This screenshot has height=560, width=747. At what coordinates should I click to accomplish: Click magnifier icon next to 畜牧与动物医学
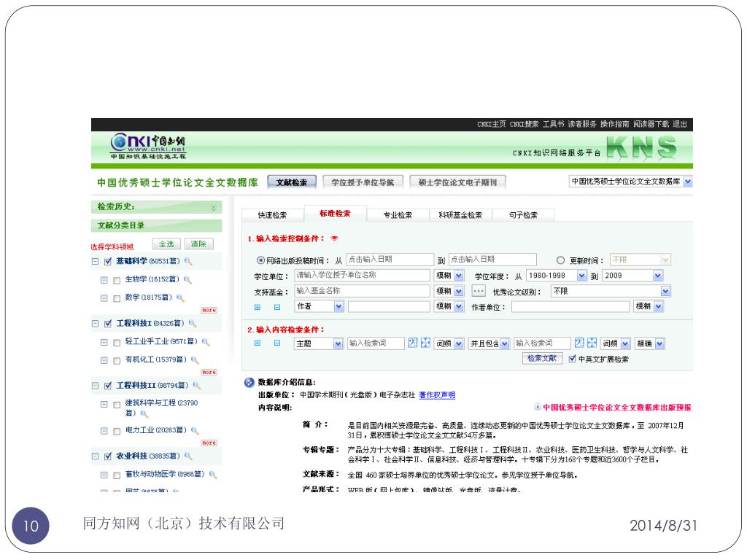tap(213, 474)
